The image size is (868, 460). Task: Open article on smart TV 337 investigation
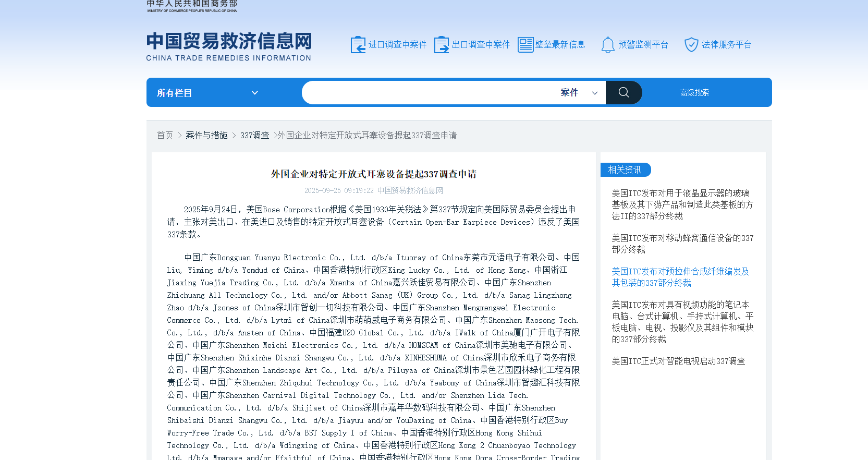(678, 361)
